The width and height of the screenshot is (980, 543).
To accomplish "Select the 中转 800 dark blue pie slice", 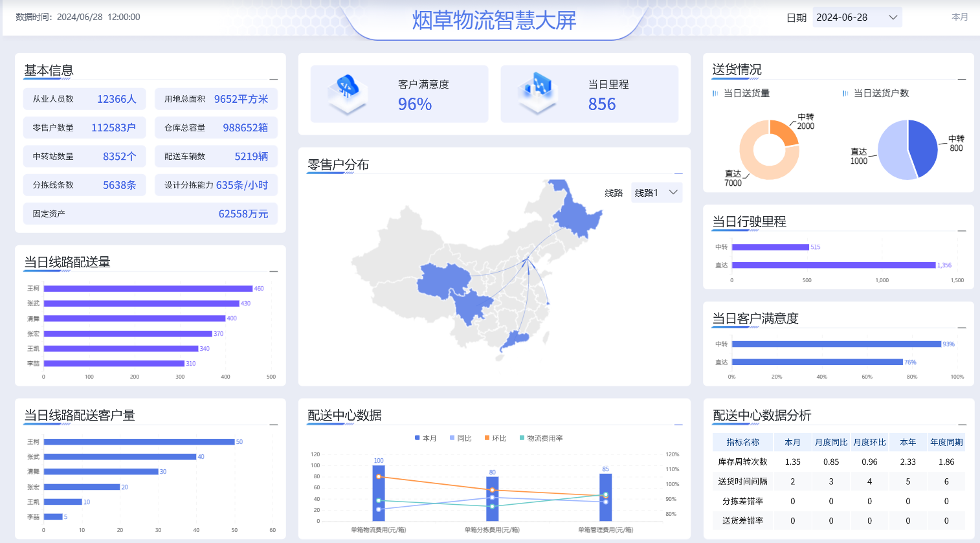I will (x=924, y=148).
